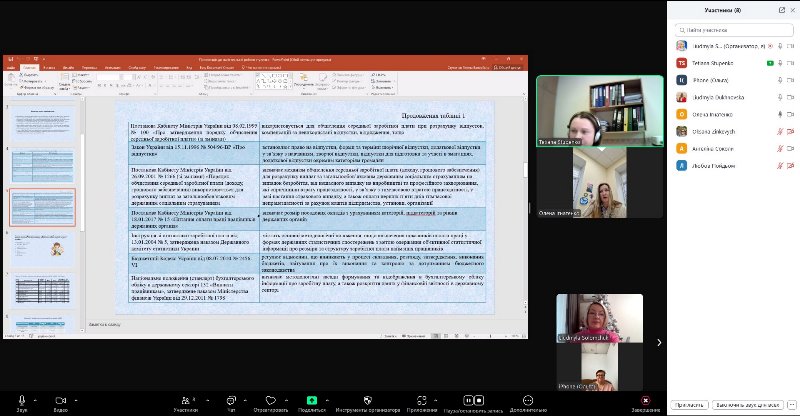Unmute Oksana Zinkovych in participants list
800x416 pixels.
(x=780, y=132)
